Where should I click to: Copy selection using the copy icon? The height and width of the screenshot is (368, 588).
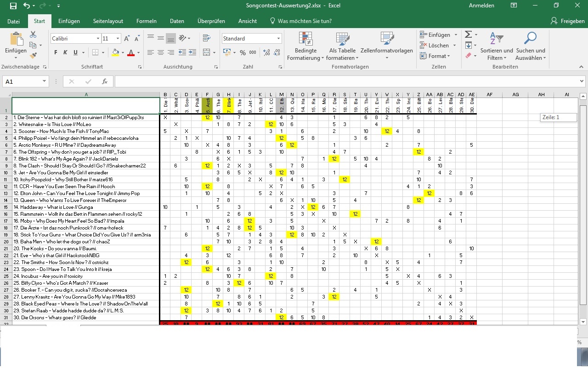[33, 45]
